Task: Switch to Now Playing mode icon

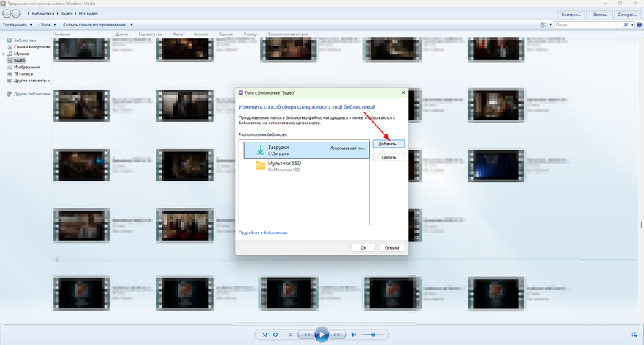Action: click(634, 335)
